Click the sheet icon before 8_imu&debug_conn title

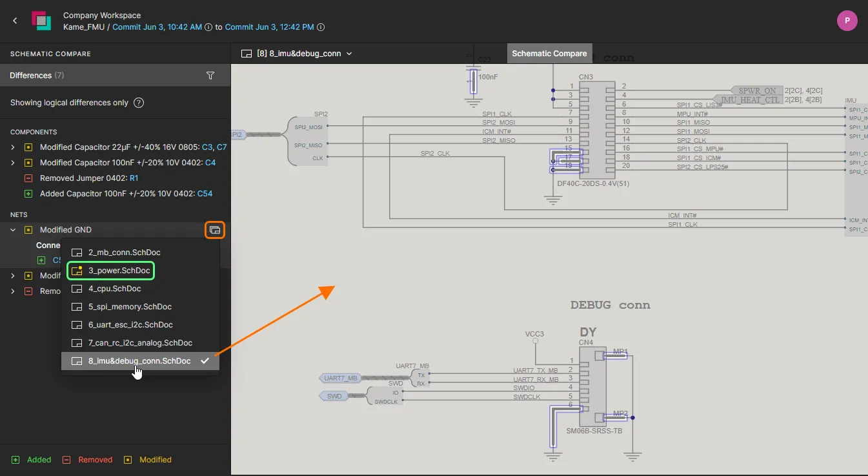[x=246, y=54]
